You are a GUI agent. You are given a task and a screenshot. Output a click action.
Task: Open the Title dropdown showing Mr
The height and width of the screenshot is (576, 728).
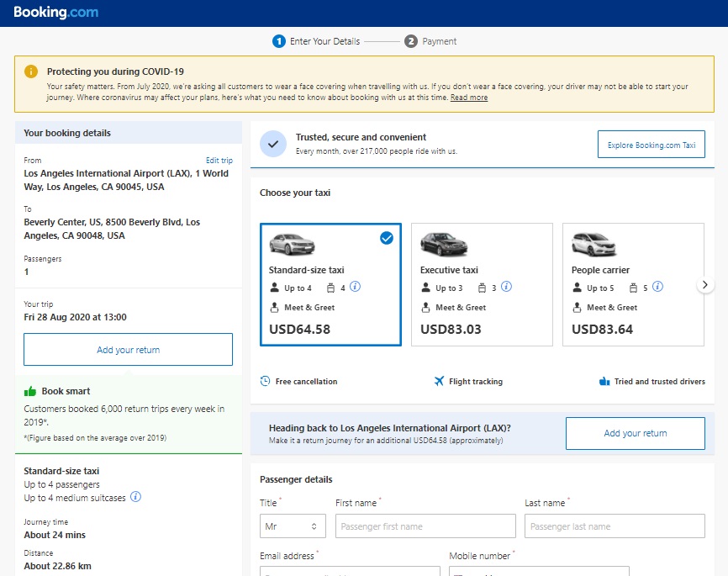293,526
